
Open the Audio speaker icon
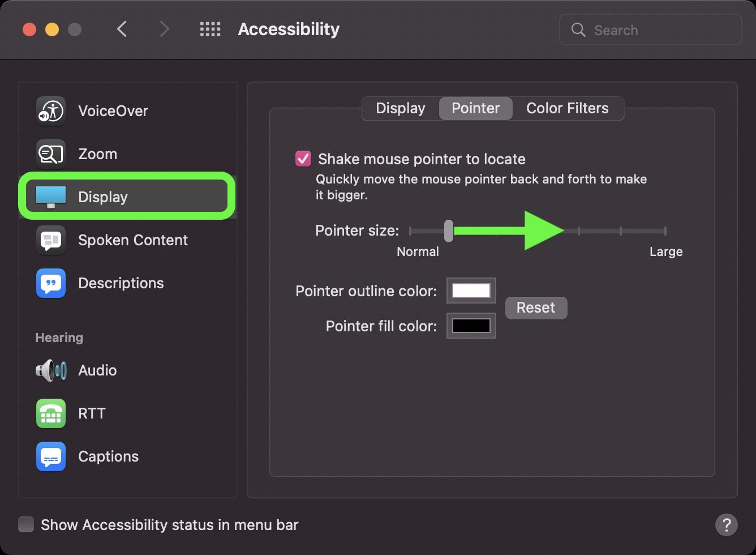click(x=51, y=370)
